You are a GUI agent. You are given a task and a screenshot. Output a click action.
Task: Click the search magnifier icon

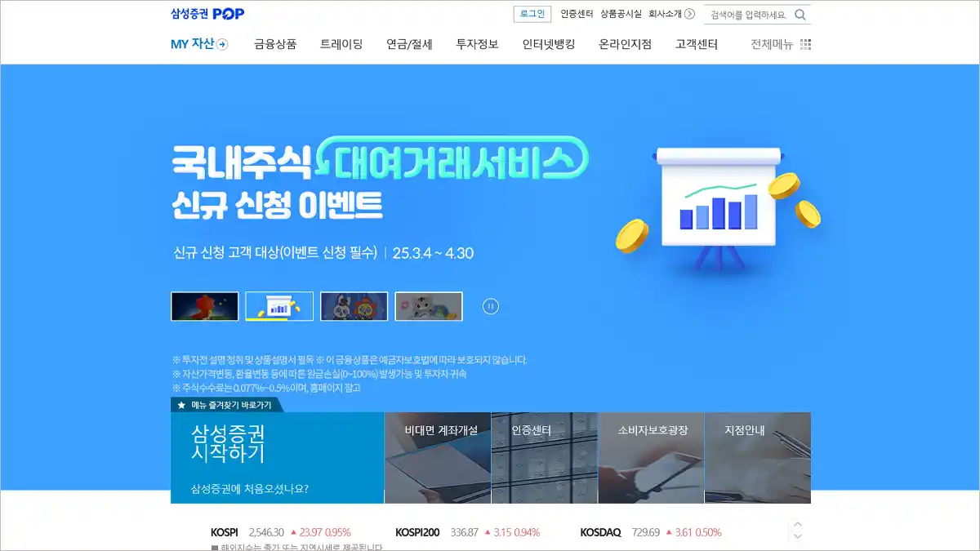(800, 15)
